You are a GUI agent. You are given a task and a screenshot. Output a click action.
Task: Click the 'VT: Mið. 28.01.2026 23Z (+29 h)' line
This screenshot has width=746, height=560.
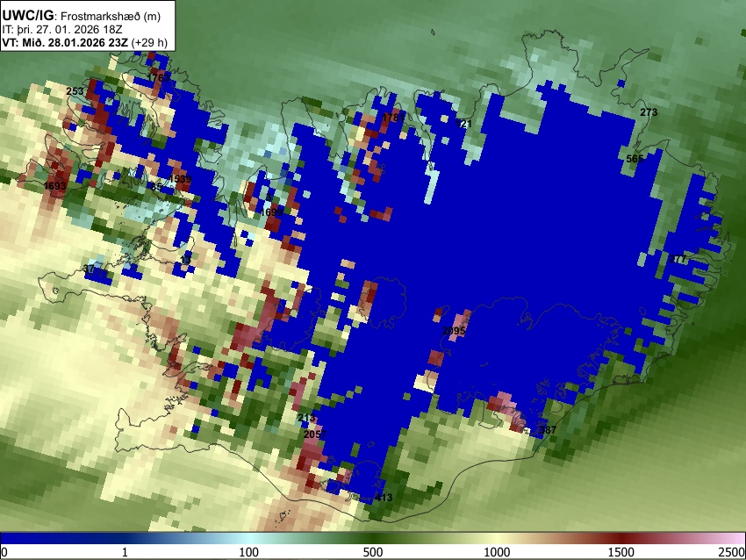[84, 42]
